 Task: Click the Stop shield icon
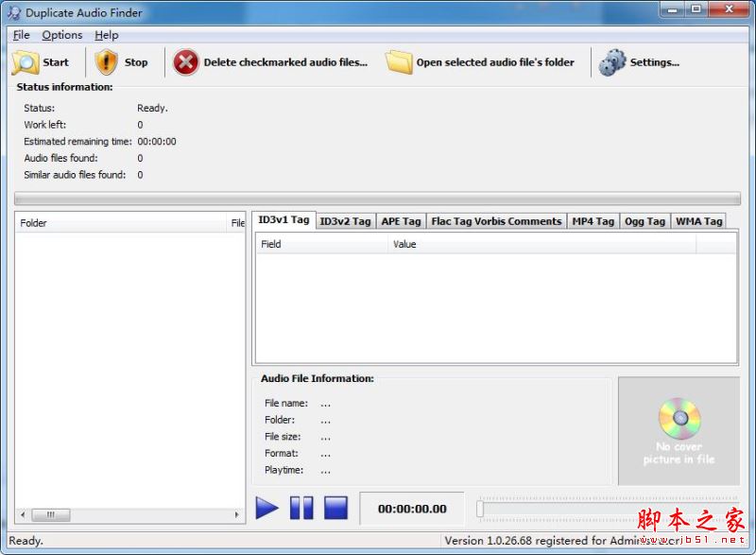[106, 62]
